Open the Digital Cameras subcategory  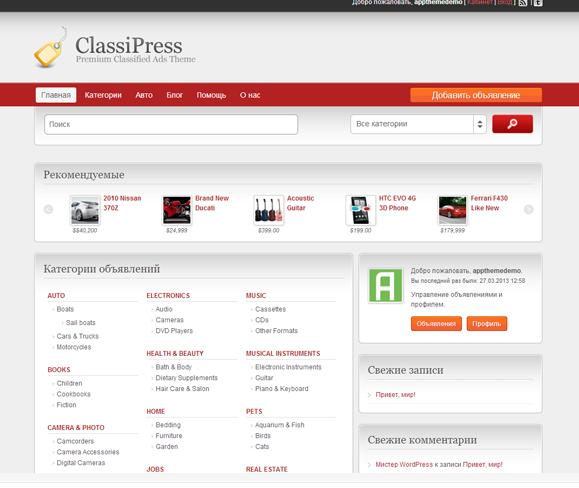pyautogui.click(x=80, y=463)
